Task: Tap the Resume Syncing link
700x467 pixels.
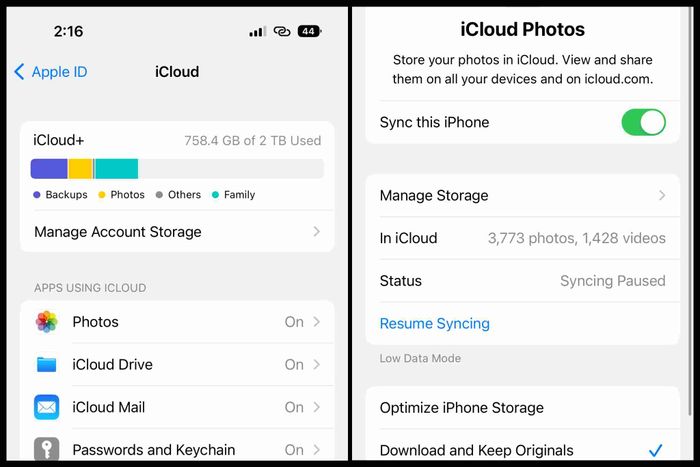Action: [435, 323]
